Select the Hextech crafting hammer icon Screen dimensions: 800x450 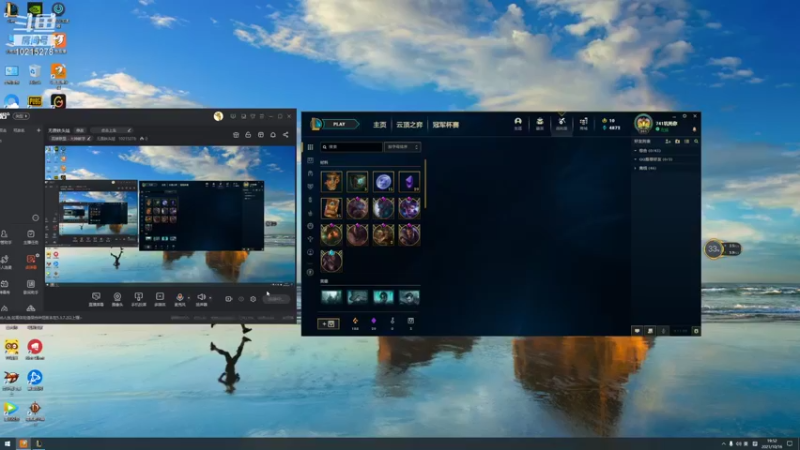[x=562, y=123]
